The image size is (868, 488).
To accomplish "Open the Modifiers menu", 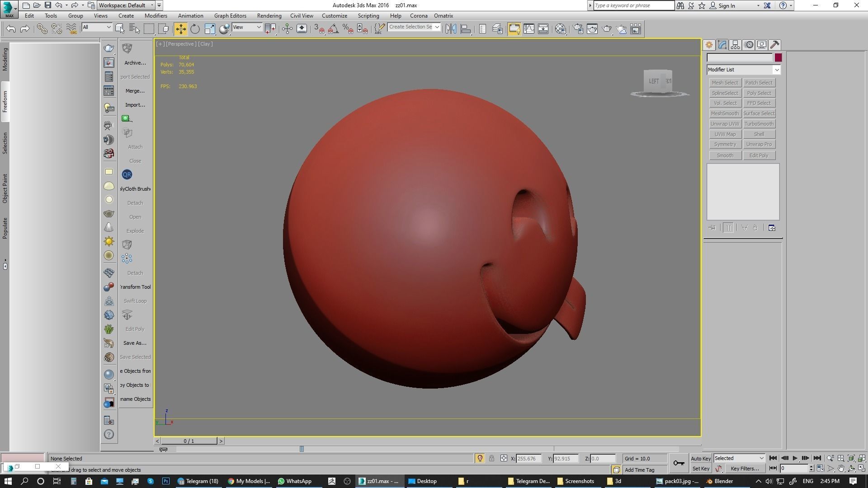I will [156, 15].
